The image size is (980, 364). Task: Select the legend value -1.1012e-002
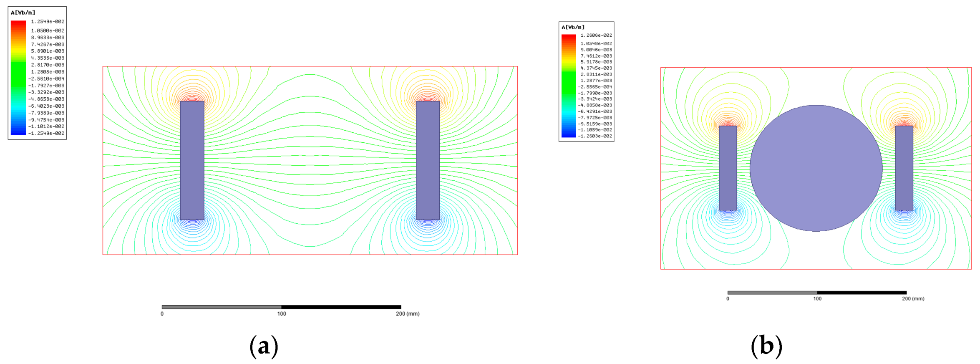[x=46, y=126]
